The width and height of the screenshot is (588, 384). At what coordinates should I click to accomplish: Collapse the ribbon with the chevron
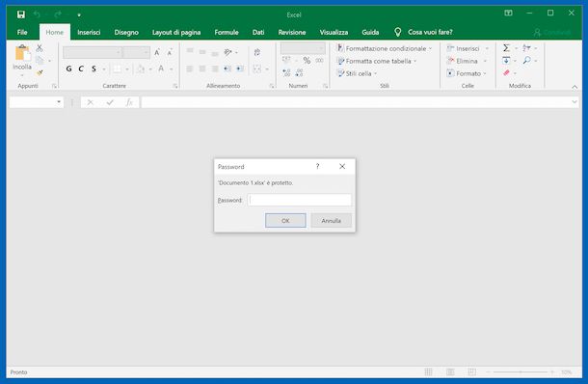575,87
